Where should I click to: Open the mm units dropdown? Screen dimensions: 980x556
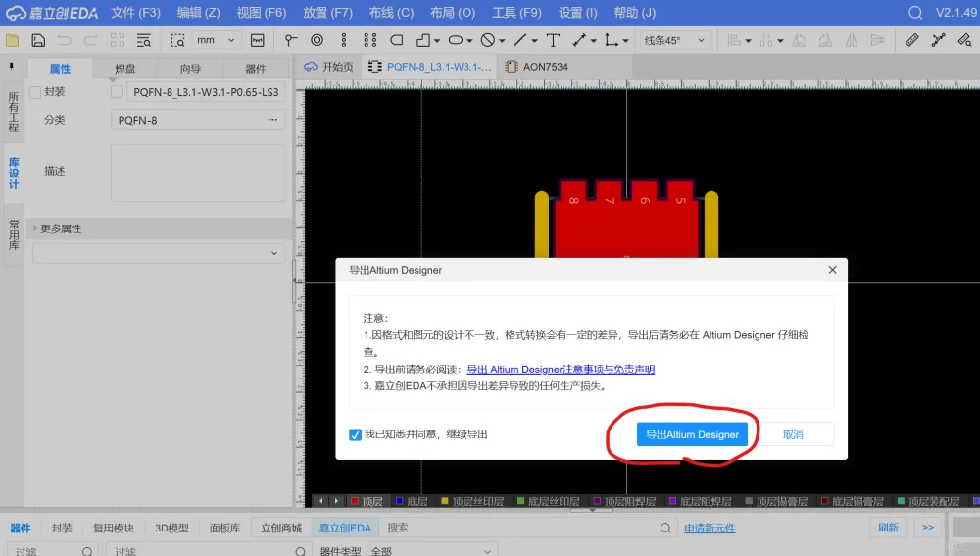pos(217,40)
